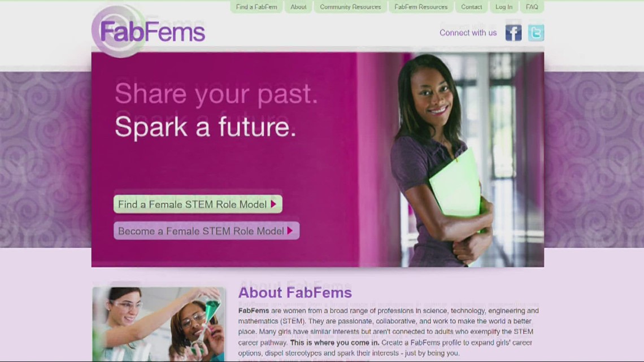Click arrow on Find a Female STEM Role Model

click(273, 204)
